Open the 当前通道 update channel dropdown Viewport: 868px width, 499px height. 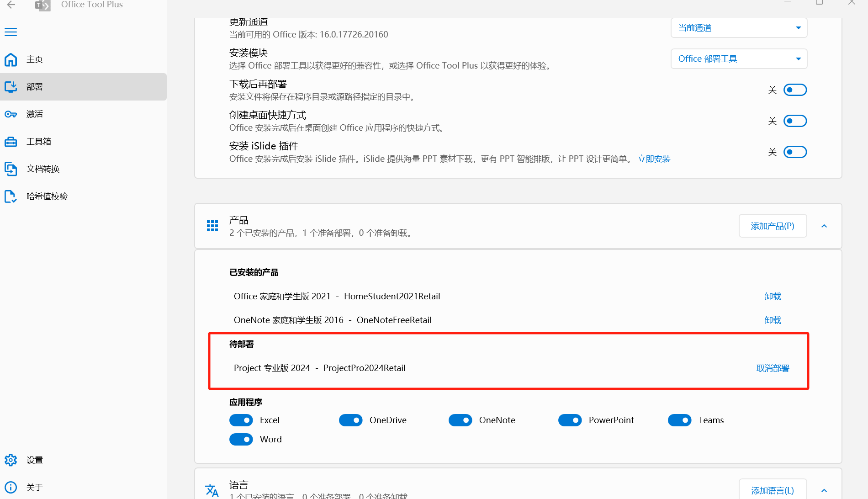(x=739, y=28)
